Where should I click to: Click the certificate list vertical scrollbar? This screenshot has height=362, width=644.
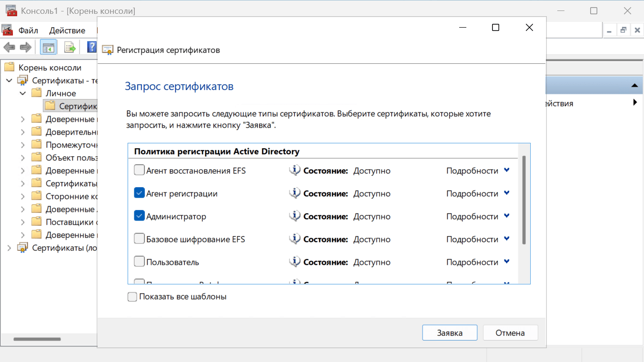point(524,200)
